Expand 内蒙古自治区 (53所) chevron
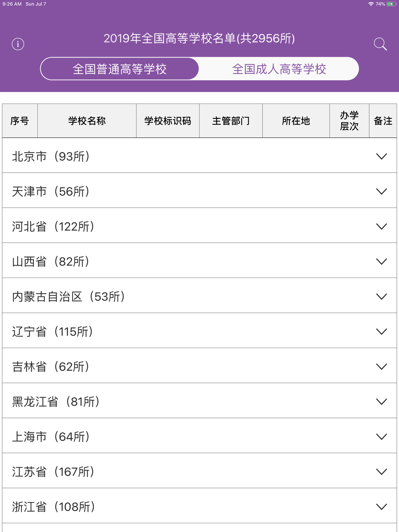 (381, 297)
